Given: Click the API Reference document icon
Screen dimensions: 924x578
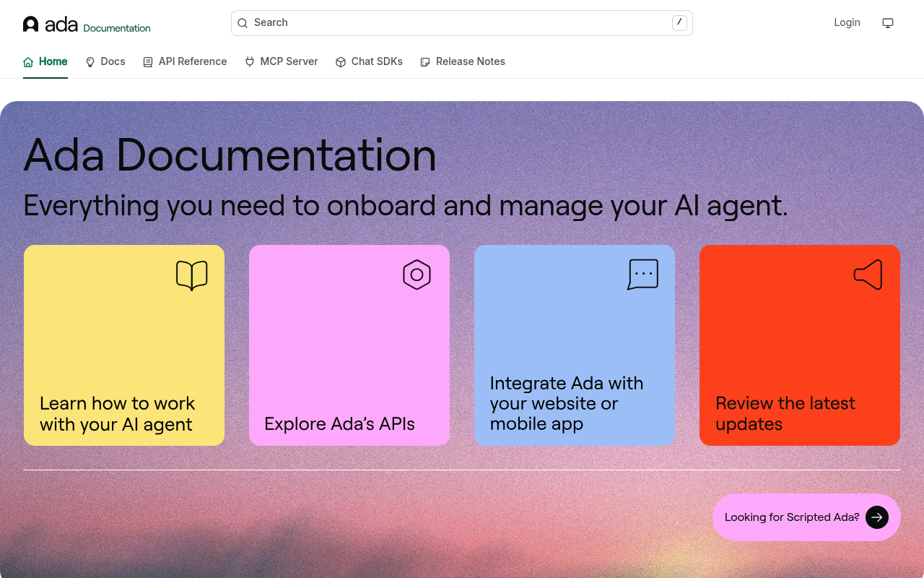Looking at the screenshot, I should 148,62.
